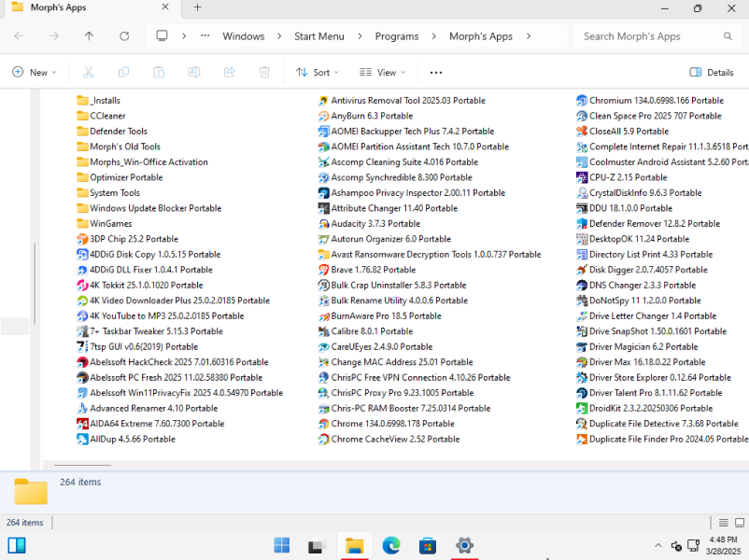Go to Windows in the breadcrumb
The image size is (749, 560).
[x=243, y=36]
